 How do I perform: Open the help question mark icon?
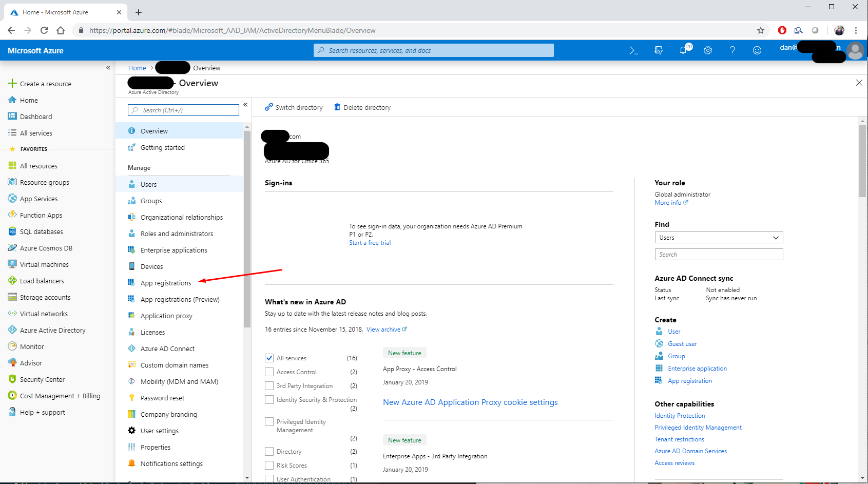tap(732, 50)
